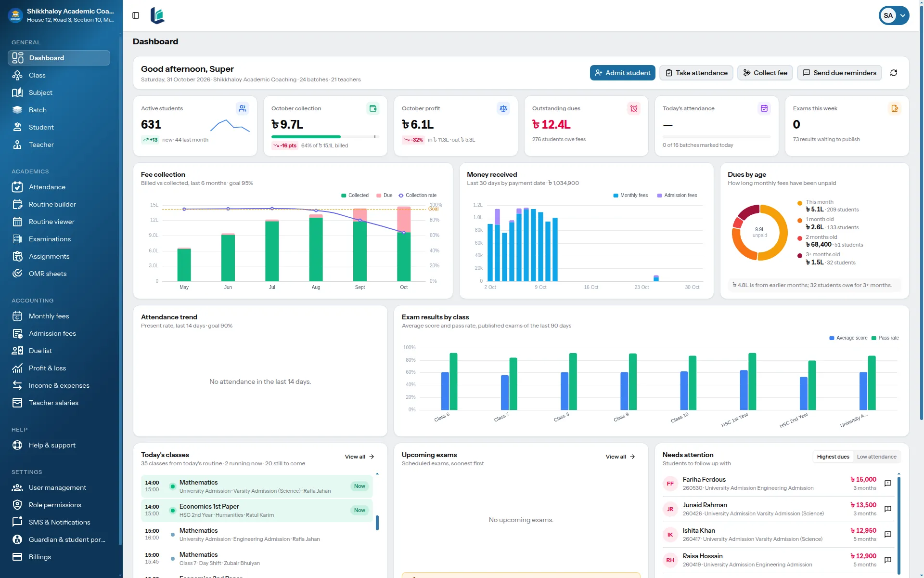Viewport: 924px width, 578px height.
Task: Click the Outstanding dues alarm icon
Action: click(x=634, y=108)
